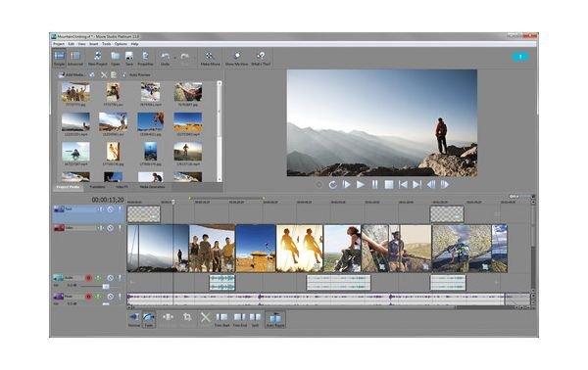The width and height of the screenshot is (588, 370).
Task: Mute the Audio track
Action: pos(110,278)
